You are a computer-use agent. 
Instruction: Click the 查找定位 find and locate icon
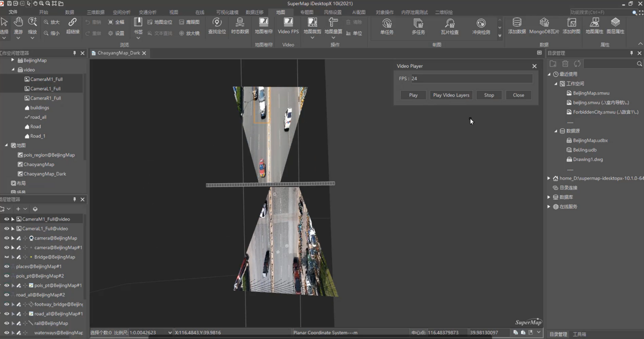(217, 25)
